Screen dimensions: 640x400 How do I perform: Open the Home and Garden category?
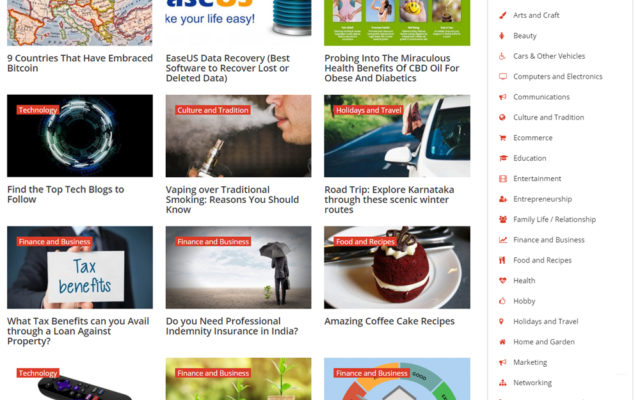click(x=544, y=342)
